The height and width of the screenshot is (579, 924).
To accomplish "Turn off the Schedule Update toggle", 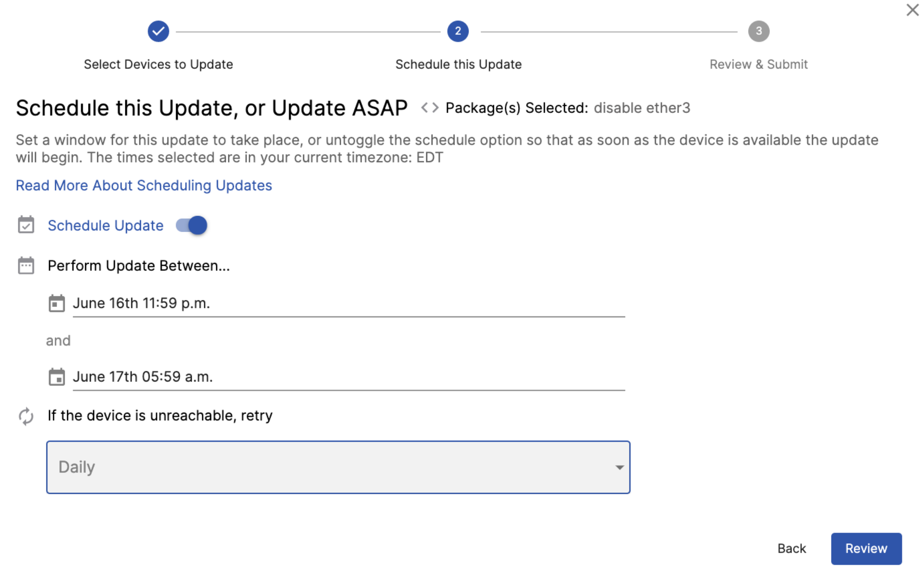I will [192, 225].
